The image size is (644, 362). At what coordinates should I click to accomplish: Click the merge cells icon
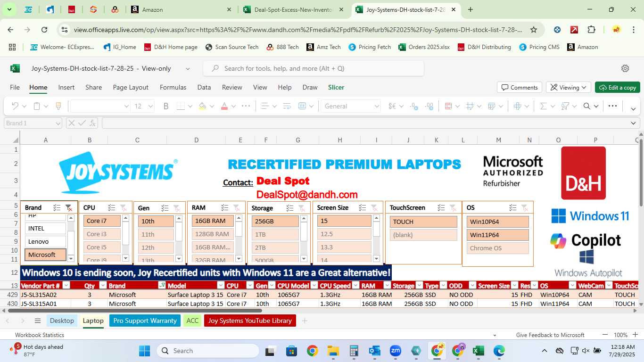[302, 106]
